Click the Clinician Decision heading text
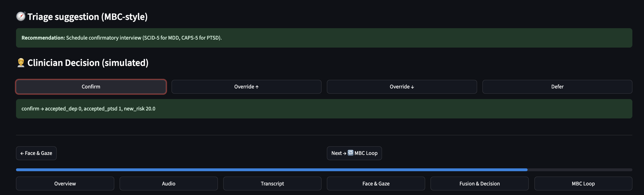 pyautogui.click(x=88, y=63)
